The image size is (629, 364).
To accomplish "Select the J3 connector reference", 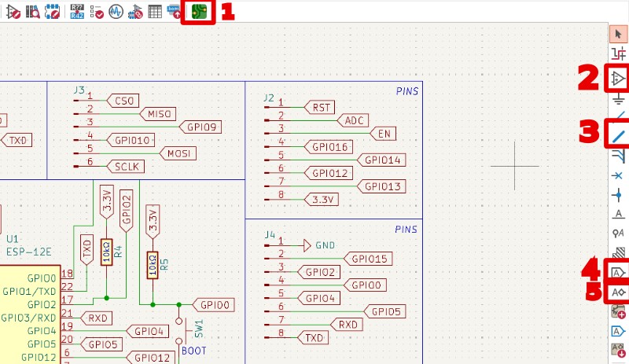I will tap(79, 90).
